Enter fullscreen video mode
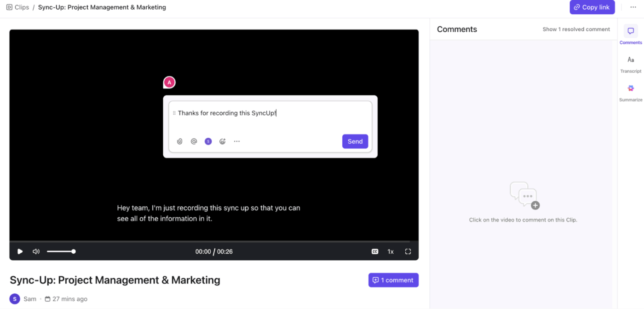The height and width of the screenshot is (309, 644). tap(408, 251)
